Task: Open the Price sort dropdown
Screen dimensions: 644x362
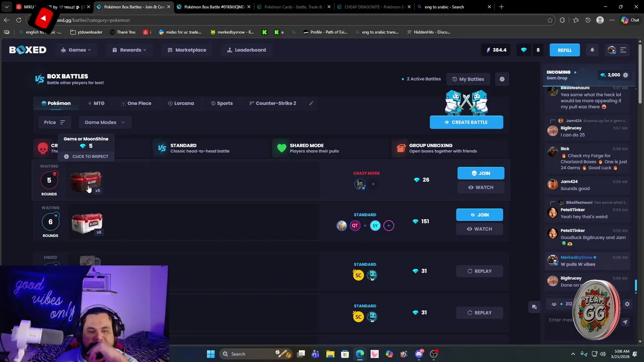Action: pyautogui.click(x=54, y=122)
